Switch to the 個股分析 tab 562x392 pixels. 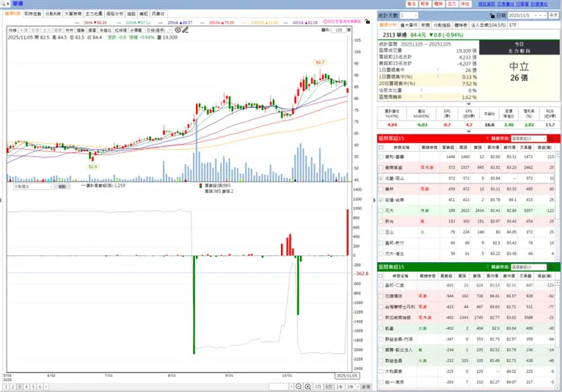(115, 14)
